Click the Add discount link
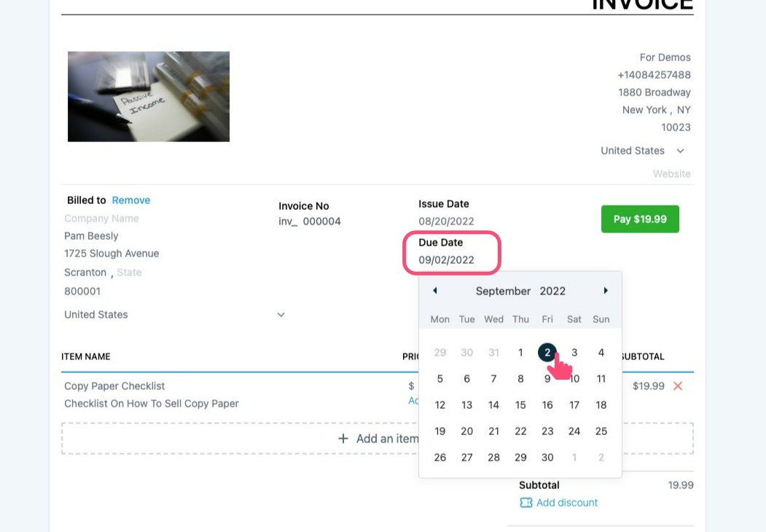The image size is (766, 532). (559, 503)
